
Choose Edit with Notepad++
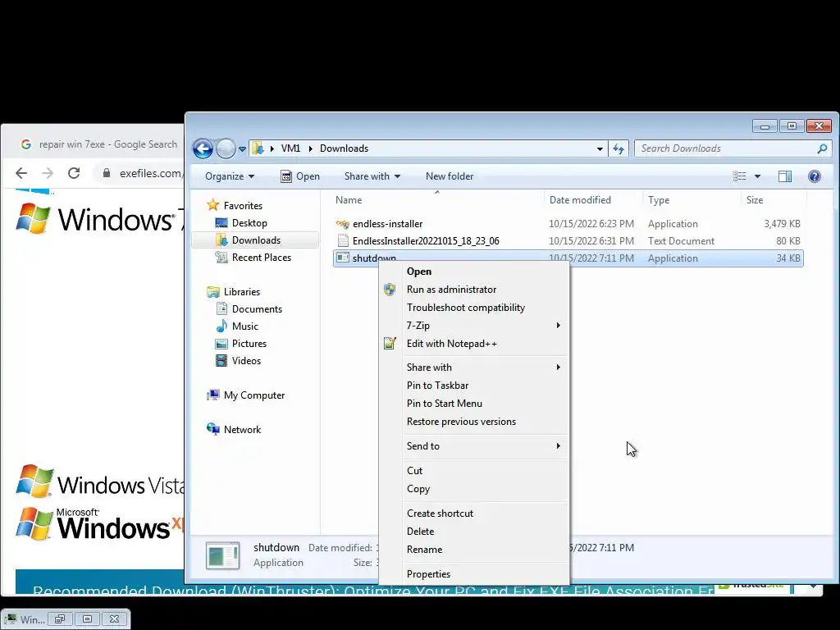(474, 344)
